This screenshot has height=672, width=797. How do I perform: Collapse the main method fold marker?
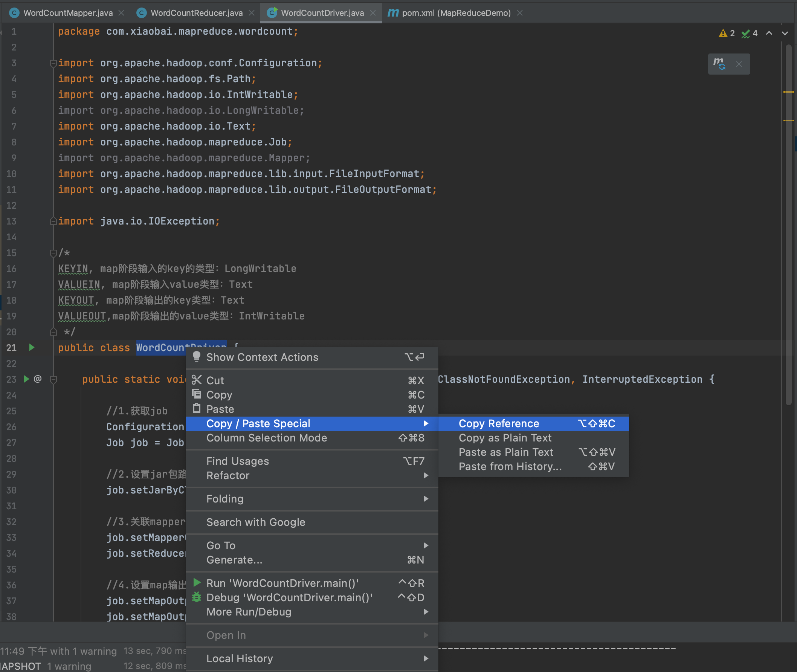(x=53, y=379)
